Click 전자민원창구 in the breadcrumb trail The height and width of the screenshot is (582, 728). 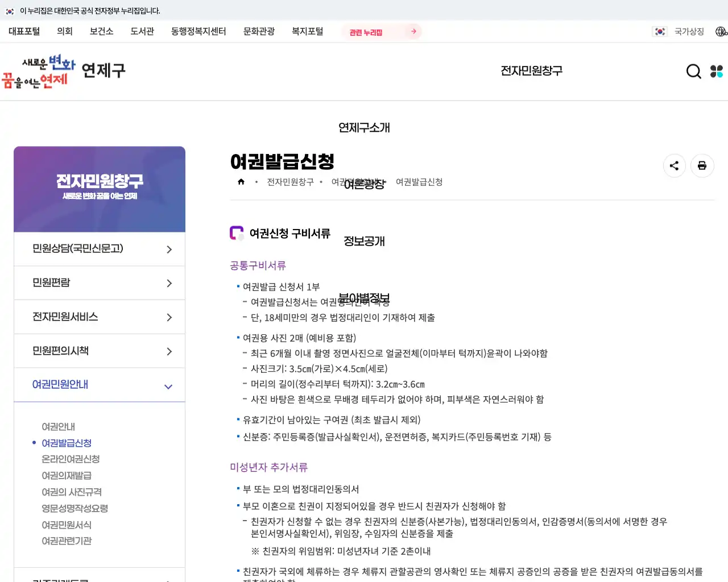[291, 182]
